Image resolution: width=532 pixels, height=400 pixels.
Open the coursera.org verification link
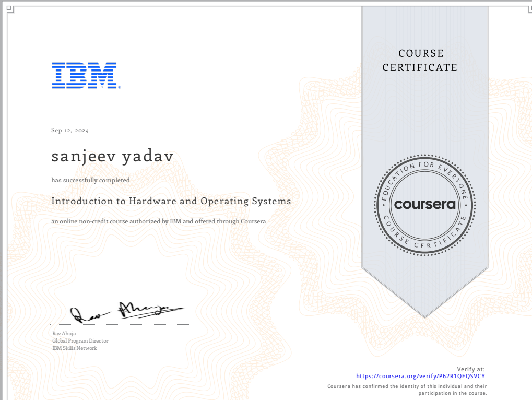(420, 375)
